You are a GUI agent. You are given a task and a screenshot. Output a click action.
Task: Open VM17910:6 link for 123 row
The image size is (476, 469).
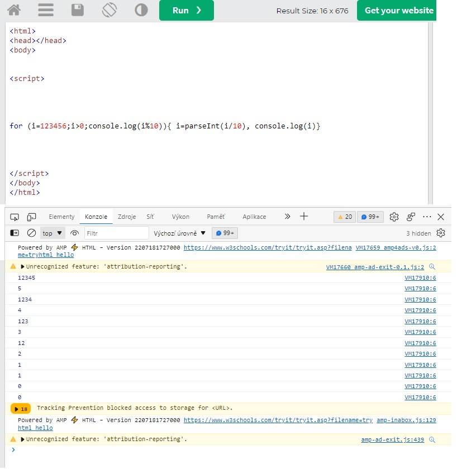tap(420, 322)
